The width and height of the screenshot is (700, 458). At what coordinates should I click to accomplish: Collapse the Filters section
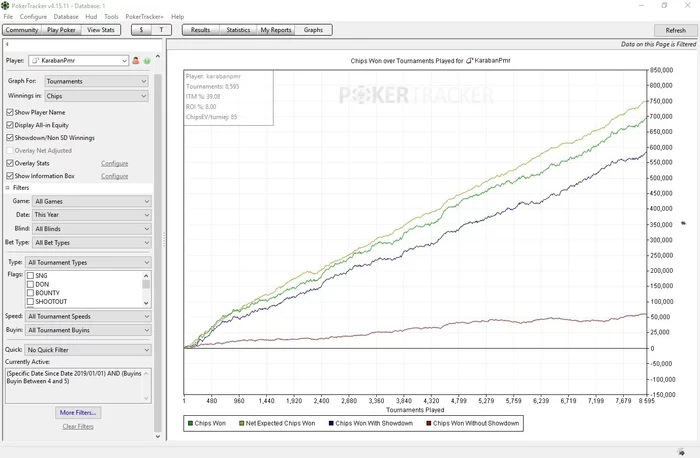8,187
